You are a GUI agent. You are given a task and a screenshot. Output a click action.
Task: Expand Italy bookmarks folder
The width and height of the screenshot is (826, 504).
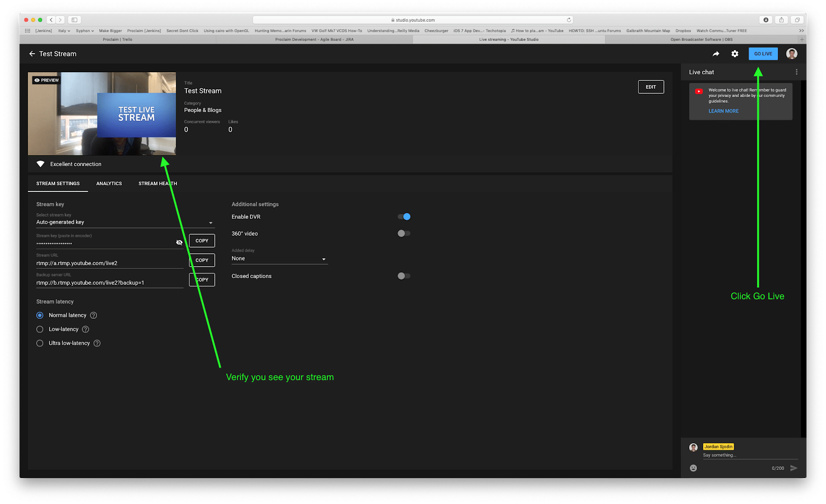click(x=64, y=30)
